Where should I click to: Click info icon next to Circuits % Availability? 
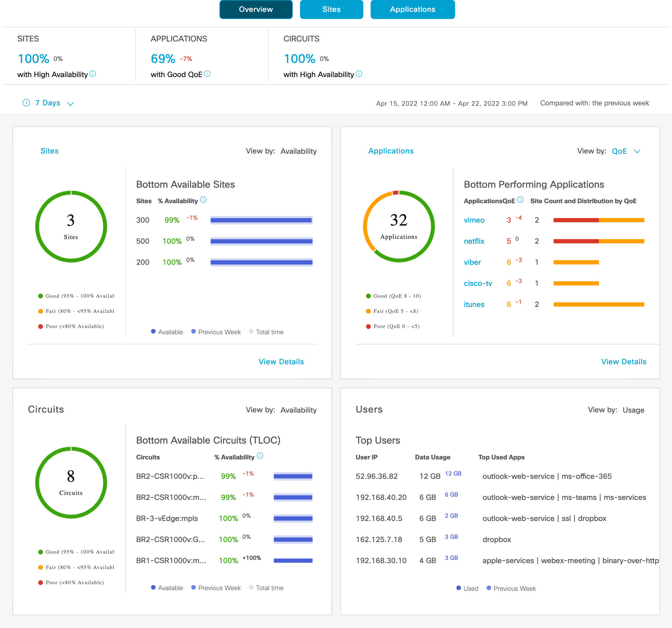(x=260, y=456)
